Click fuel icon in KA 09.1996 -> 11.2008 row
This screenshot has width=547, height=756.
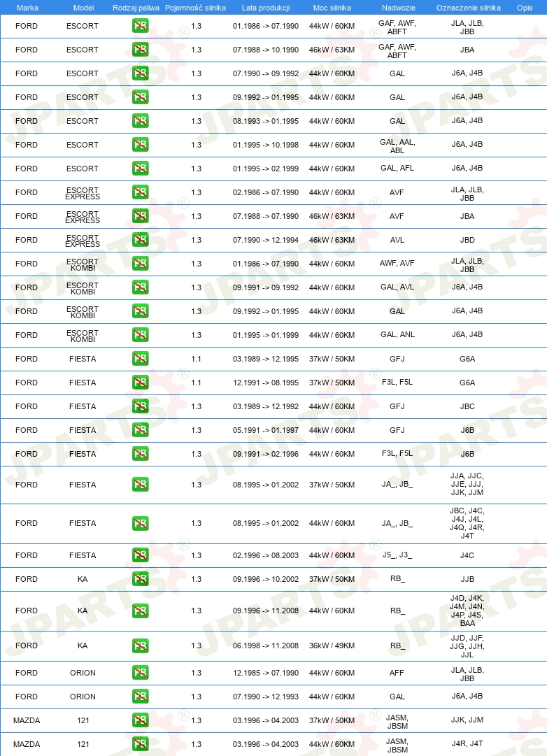tap(141, 611)
